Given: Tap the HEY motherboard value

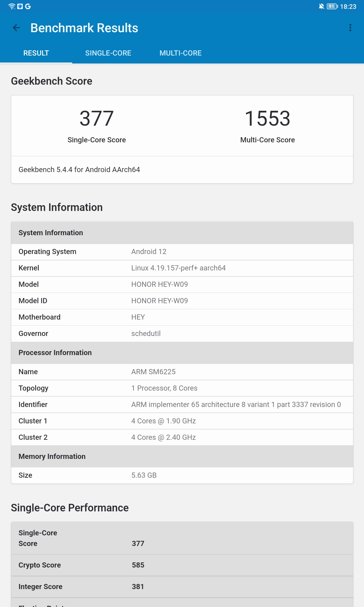Looking at the screenshot, I should (x=138, y=317).
